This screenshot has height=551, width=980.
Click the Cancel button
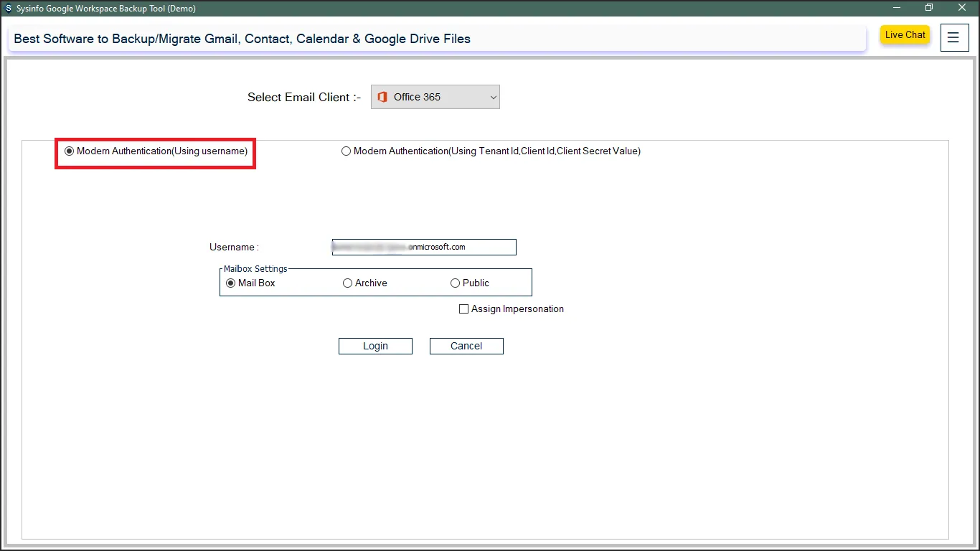[466, 346]
